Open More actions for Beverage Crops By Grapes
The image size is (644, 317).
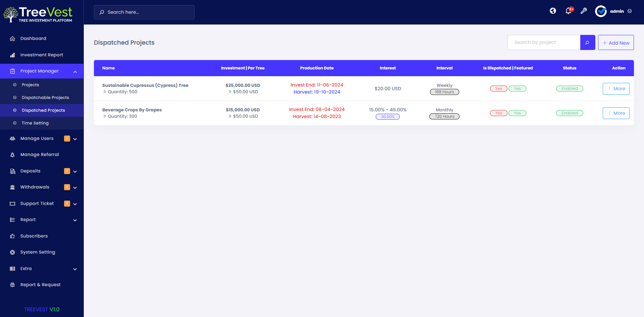(616, 113)
